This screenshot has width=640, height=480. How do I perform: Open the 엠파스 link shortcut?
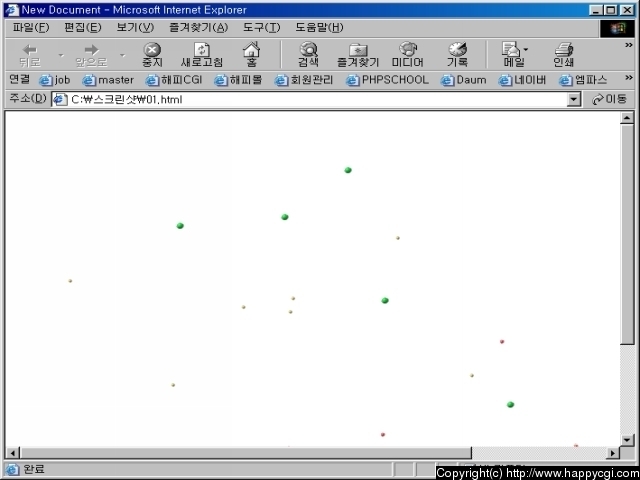583,80
